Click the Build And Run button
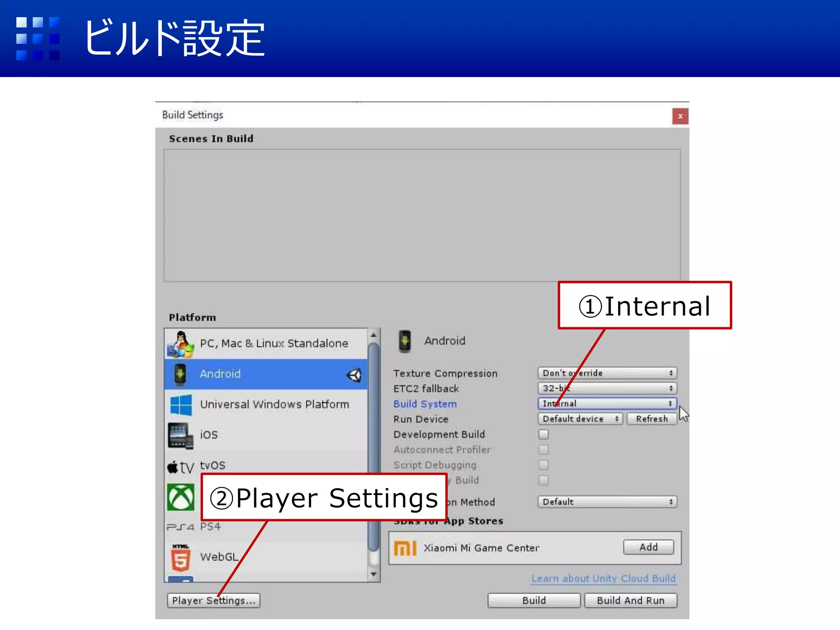 tap(631, 600)
